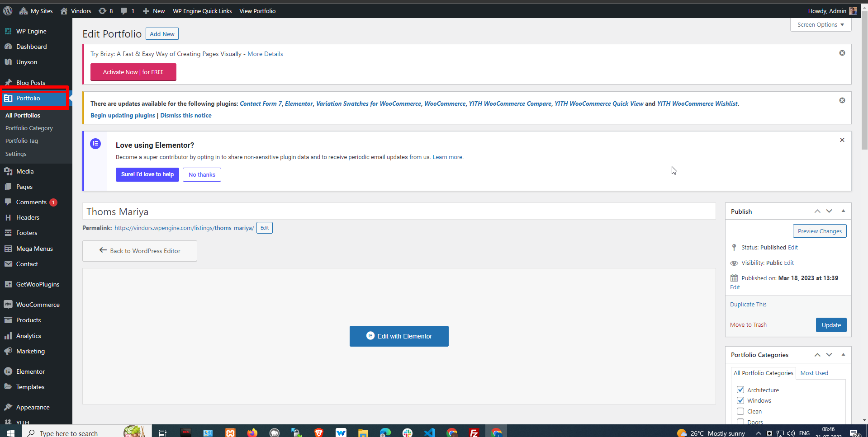Image resolution: width=868 pixels, height=437 pixels.
Task: Click the Headers sidebar icon
Action: (8, 217)
